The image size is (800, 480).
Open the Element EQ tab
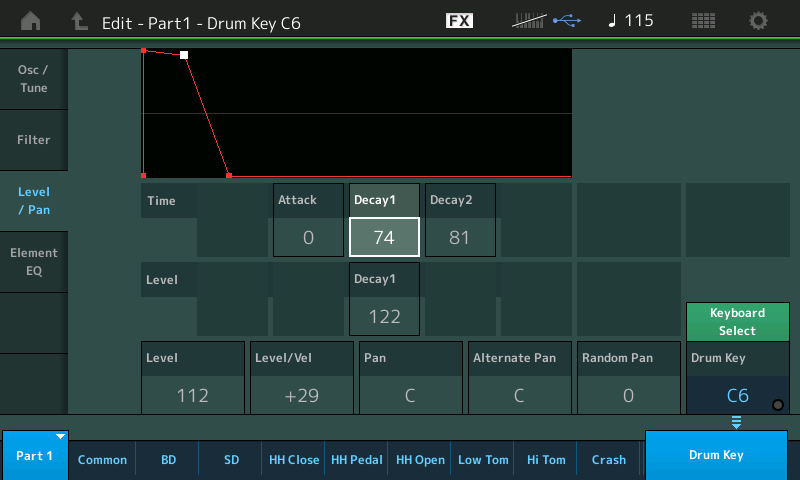(x=34, y=262)
